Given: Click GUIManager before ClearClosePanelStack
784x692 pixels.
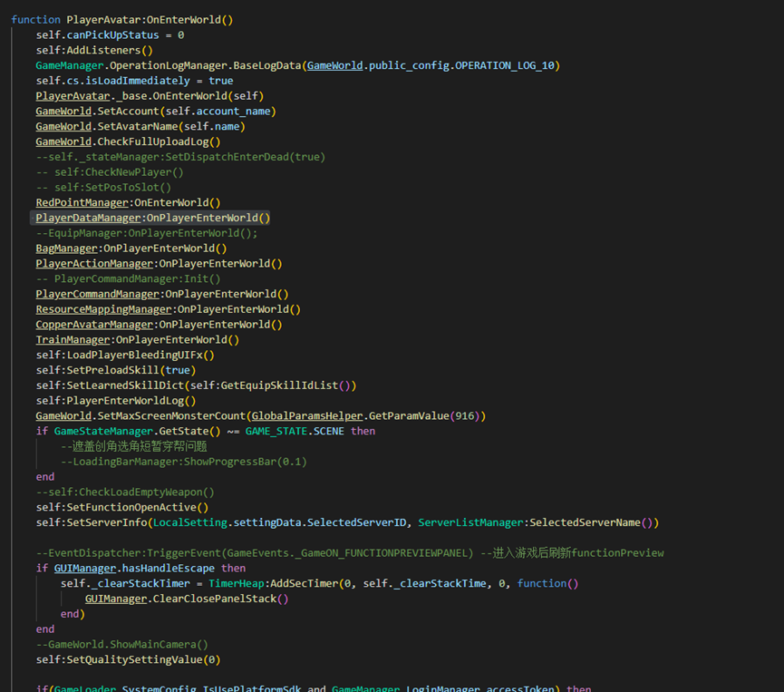Looking at the screenshot, I should (x=115, y=599).
